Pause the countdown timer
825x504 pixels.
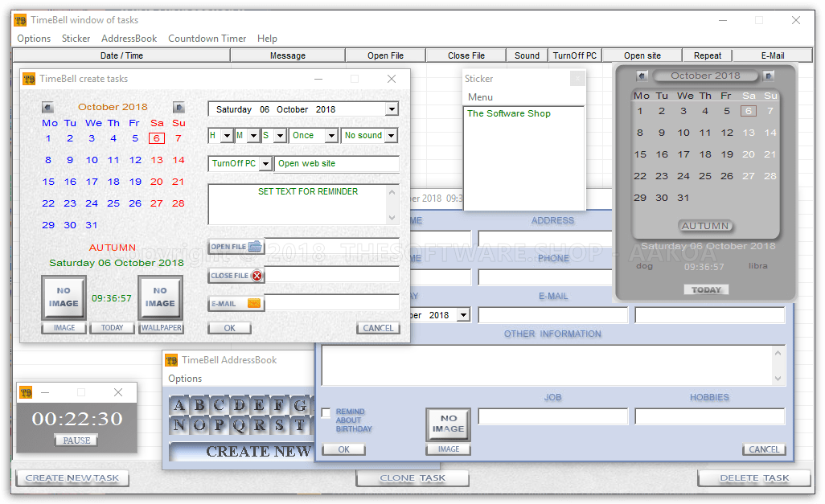[76, 439]
